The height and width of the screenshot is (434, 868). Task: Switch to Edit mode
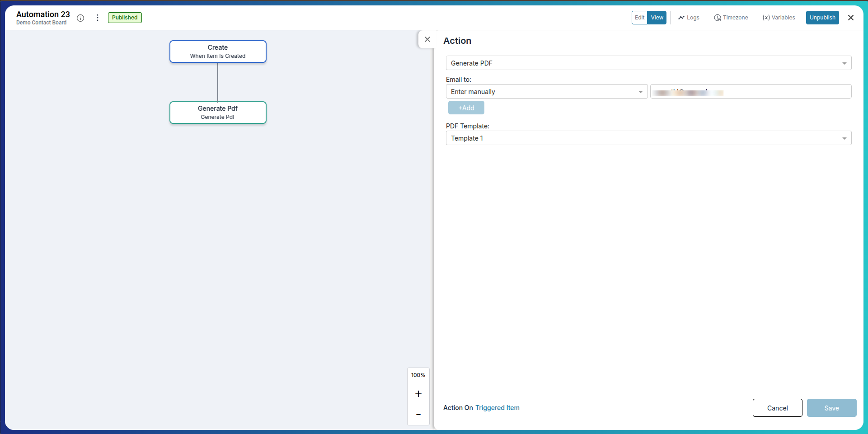tap(639, 18)
